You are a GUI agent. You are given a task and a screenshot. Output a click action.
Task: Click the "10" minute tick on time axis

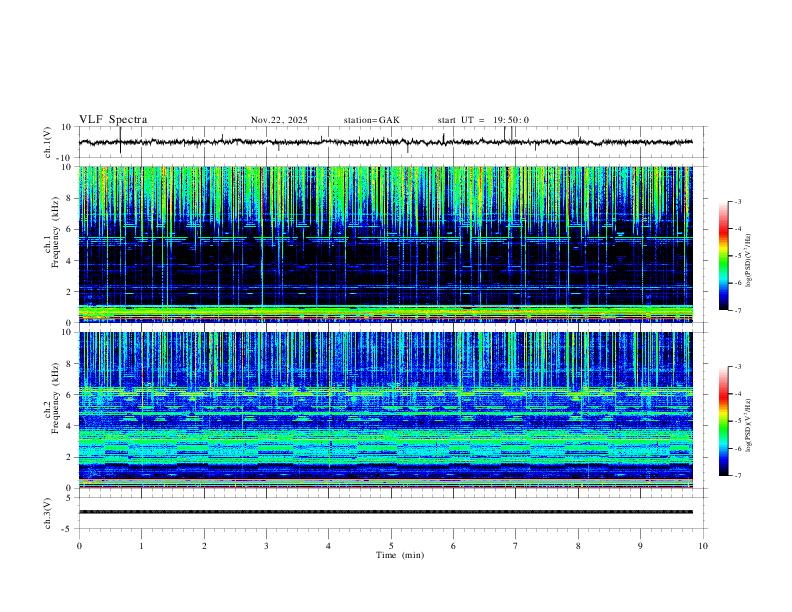(703, 546)
